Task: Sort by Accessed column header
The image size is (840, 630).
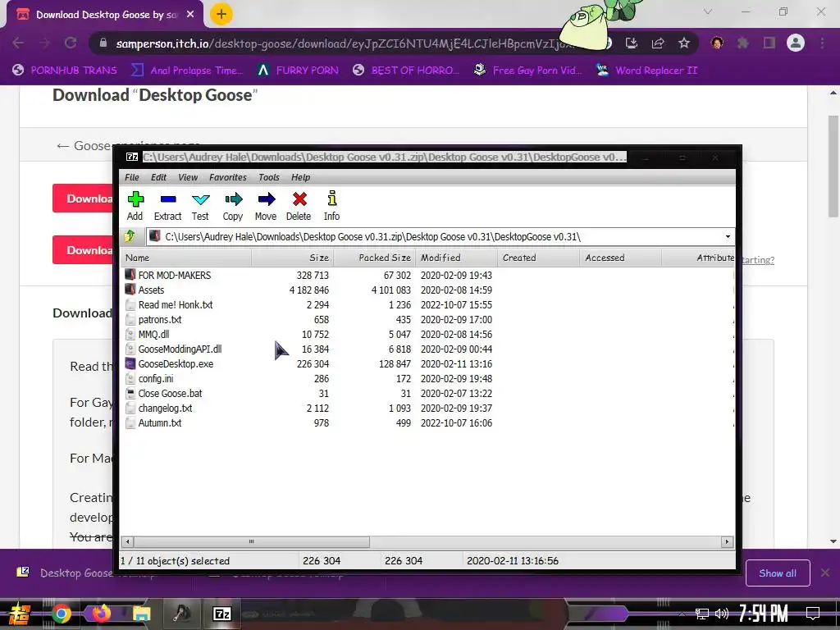Action: 620,258
